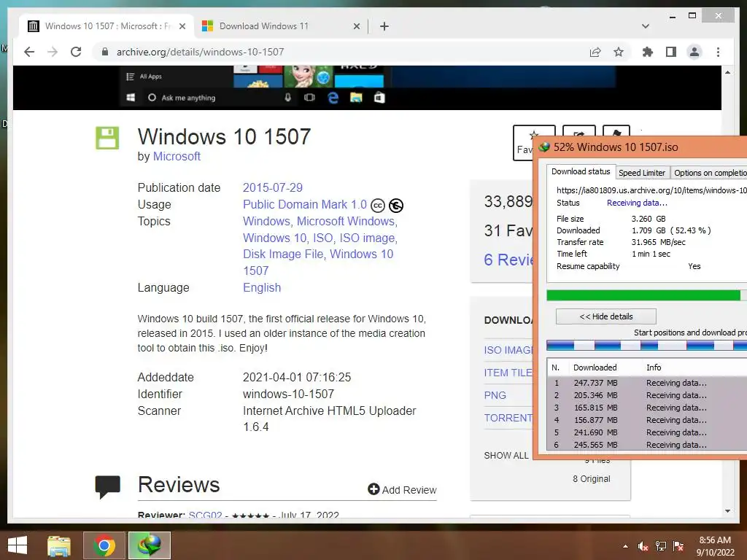Open publication date 2015-07-29 link
The image size is (747, 560).
[x=273, y=187]
